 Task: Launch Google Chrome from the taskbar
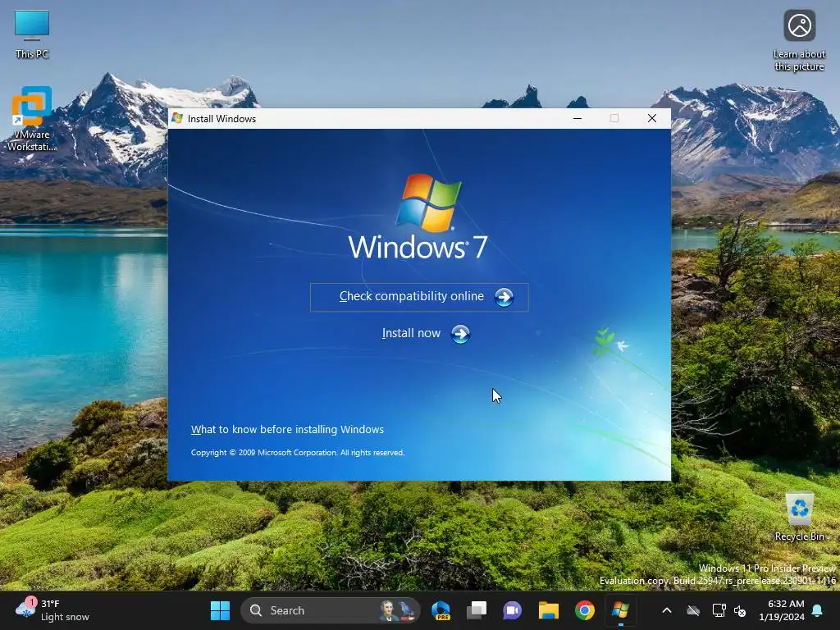click(584, 610)
